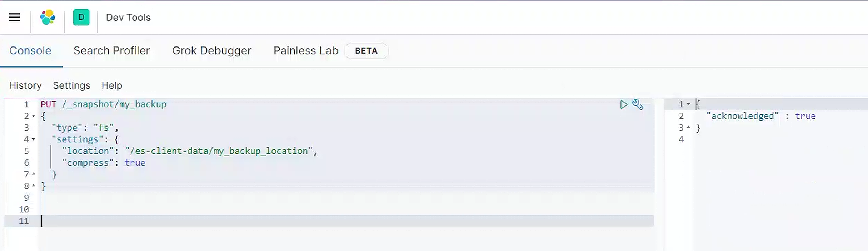The image size is (868, 251).
Task: Collapse response JSON at output line 1
Action: 688,104
